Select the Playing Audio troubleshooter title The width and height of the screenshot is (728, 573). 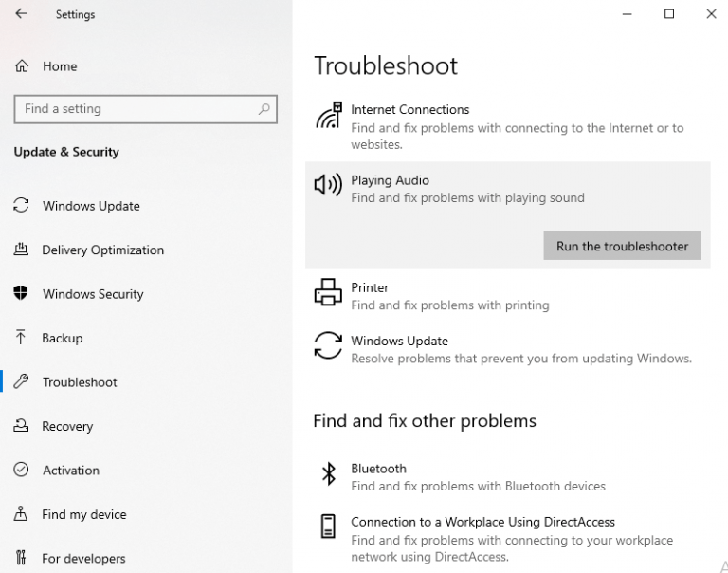(x=390, y=180)
